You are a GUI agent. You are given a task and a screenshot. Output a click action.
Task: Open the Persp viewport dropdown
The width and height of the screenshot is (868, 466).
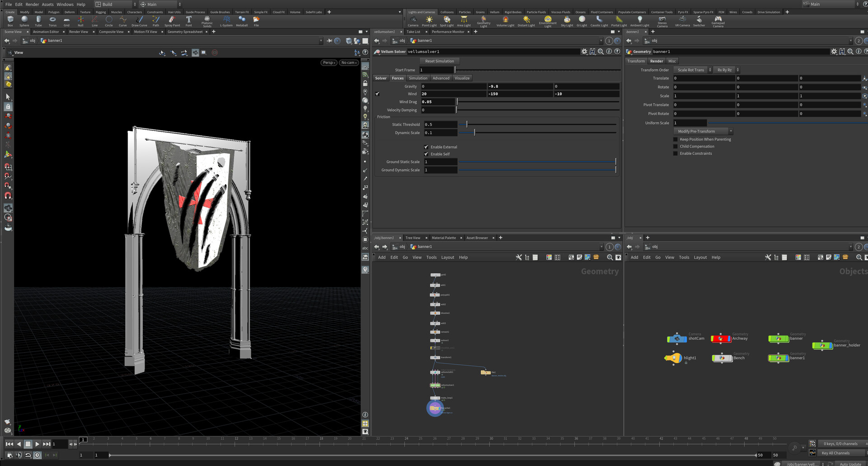[x=329, y=63]
